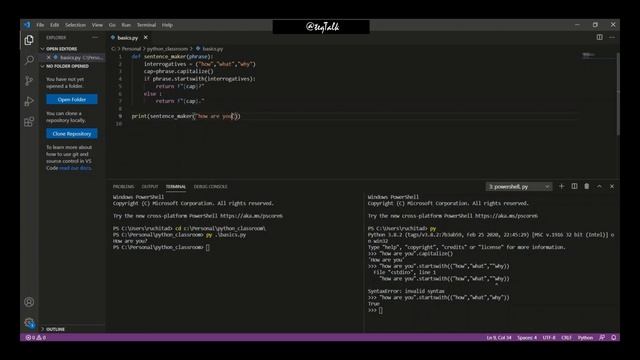Open the Search view icon

(x=29, y=60)
